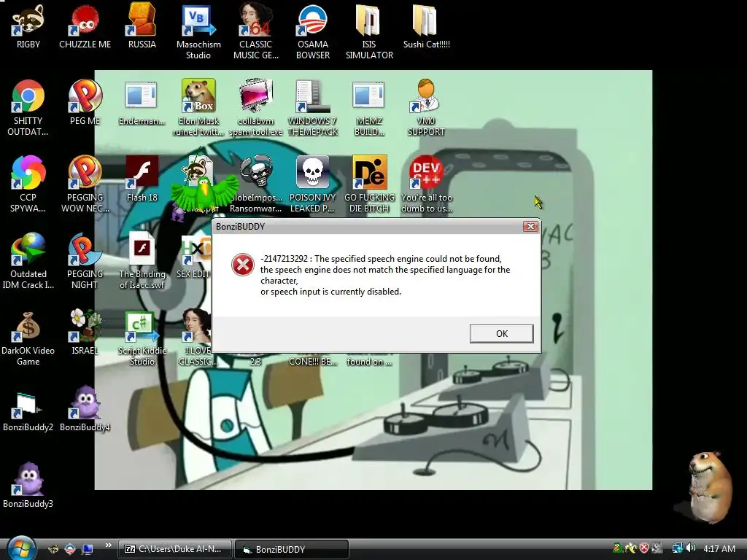
Task: Select the RUSSIA desktop icon
Action: (x=142, y=26)
